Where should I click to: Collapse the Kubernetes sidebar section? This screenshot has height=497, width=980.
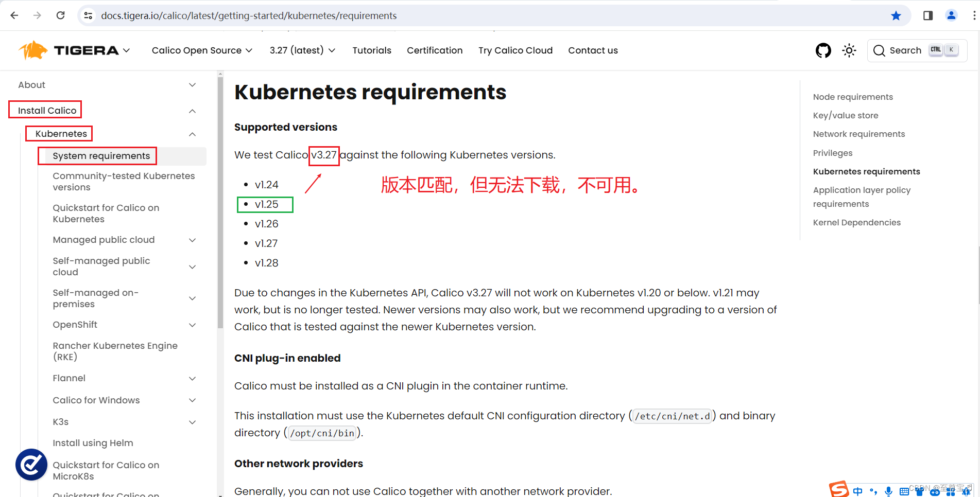pyautogui.click(x=192, y=134)
